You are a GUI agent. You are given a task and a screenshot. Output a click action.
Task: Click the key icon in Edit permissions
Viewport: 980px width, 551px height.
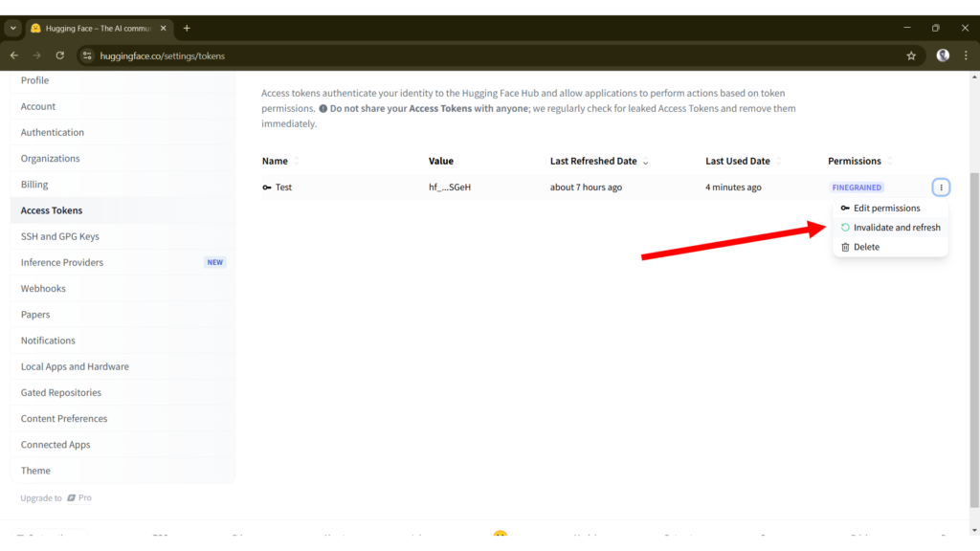(x=845, y=208)
